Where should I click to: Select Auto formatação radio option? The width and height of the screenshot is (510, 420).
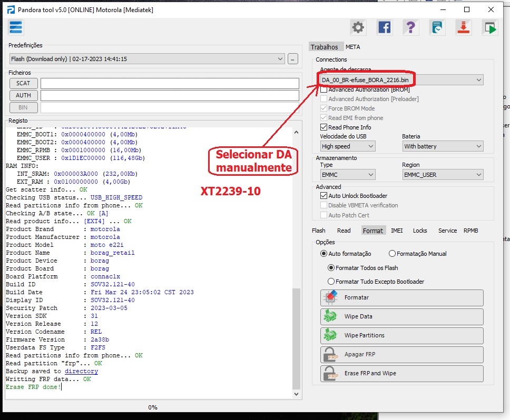pyautogui.click(x=323, y=253)
